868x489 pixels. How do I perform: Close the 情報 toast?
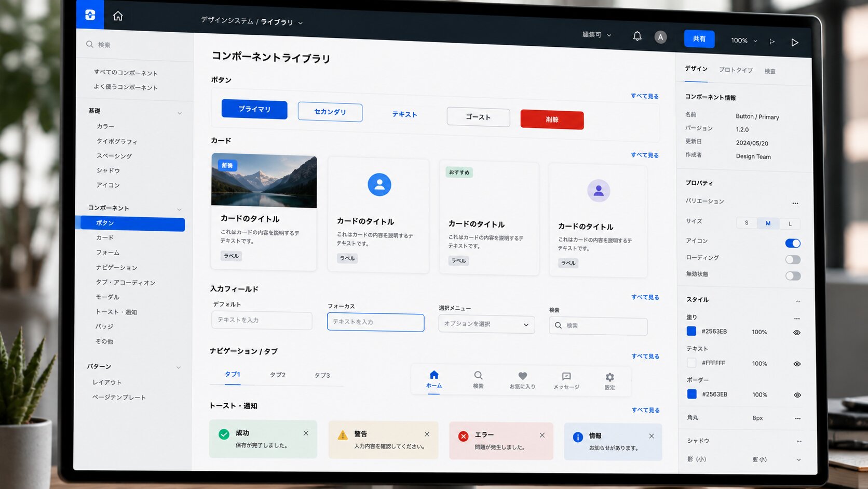pyautogui.click(x=652, y=436)
